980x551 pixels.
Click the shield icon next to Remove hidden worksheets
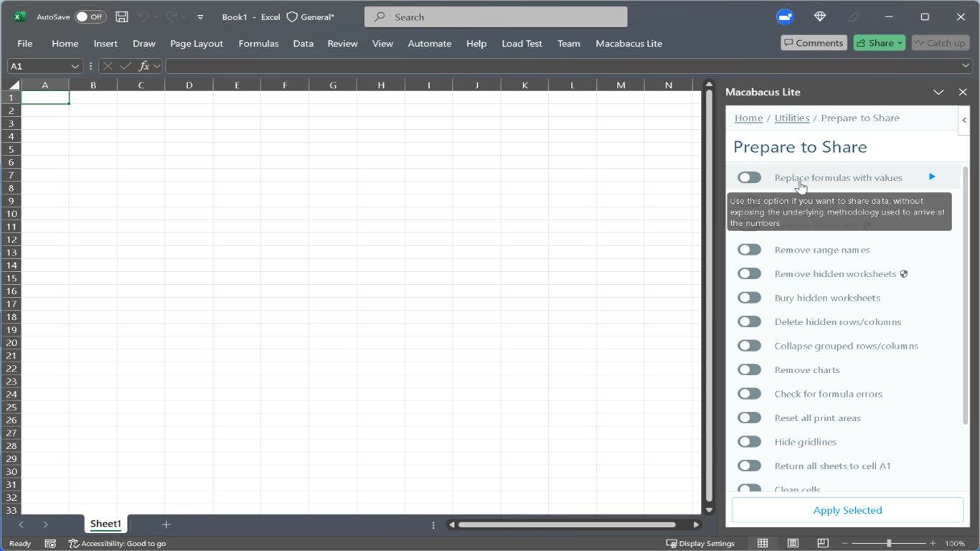tap(904, 273)
